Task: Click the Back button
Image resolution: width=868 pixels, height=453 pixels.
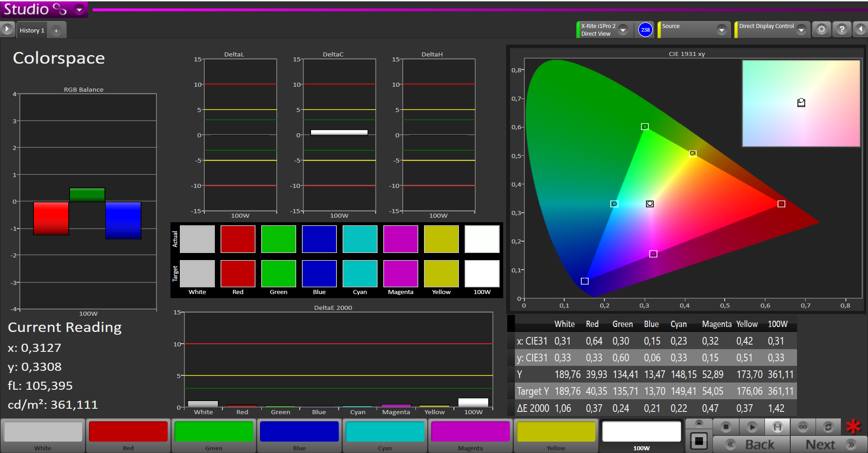Action: coord(751,444)
